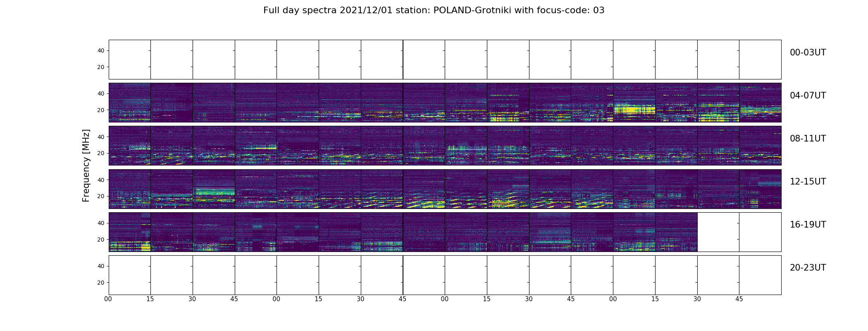Viewport: 868px width, 331px height.
Task: Select the '00-03UT' row label
Action: (808, 53)
